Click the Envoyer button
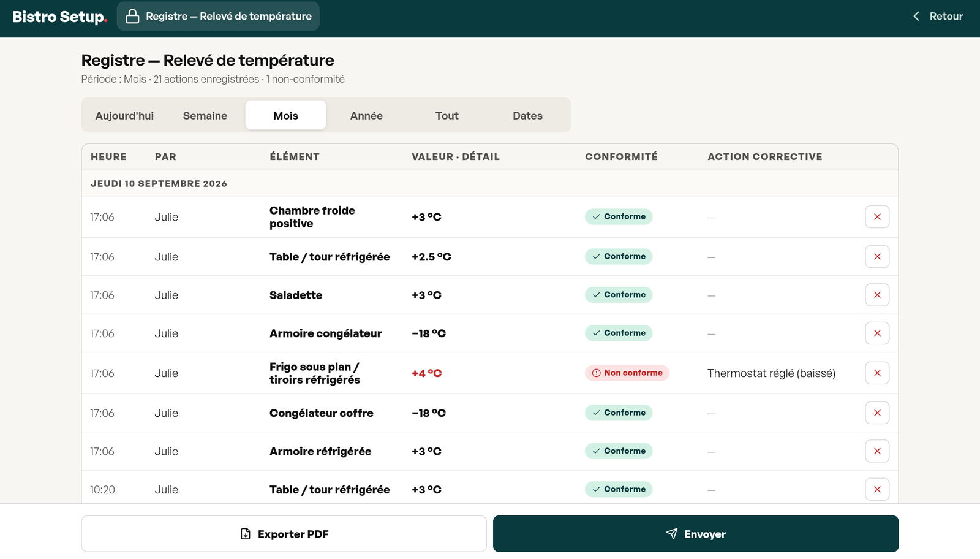Viewport: 980px width, 559px height. [696, 534]
